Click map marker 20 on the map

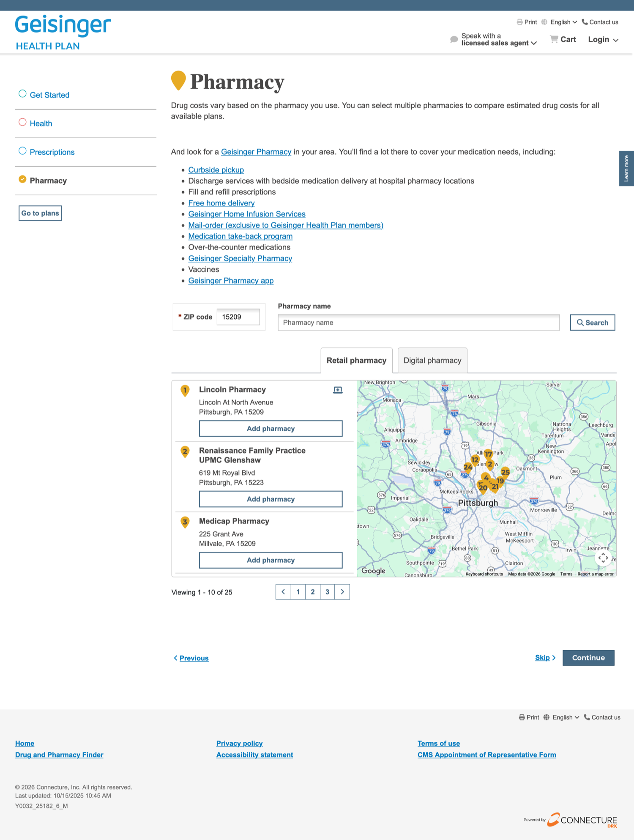point(483,488)
